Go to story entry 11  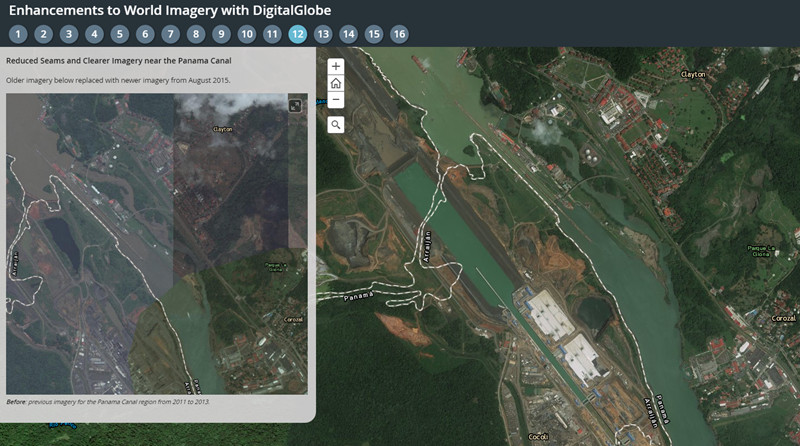point(272,34)
